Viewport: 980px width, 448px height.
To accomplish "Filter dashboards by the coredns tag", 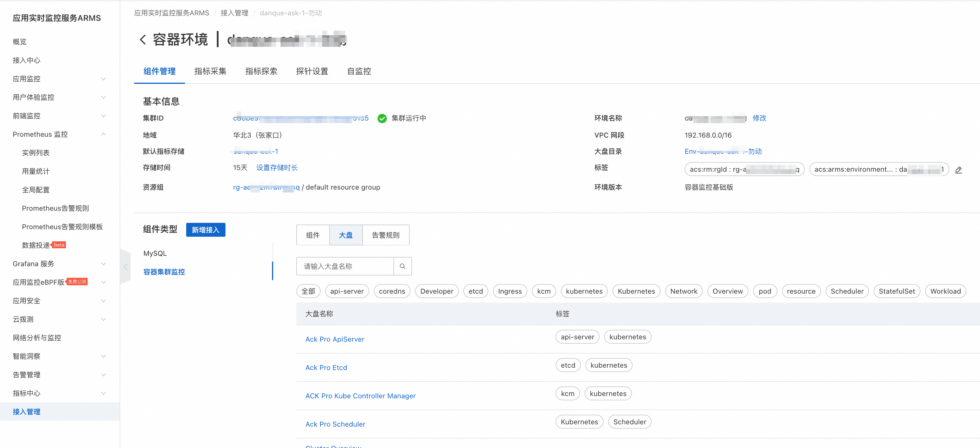I will coord(391,291).
